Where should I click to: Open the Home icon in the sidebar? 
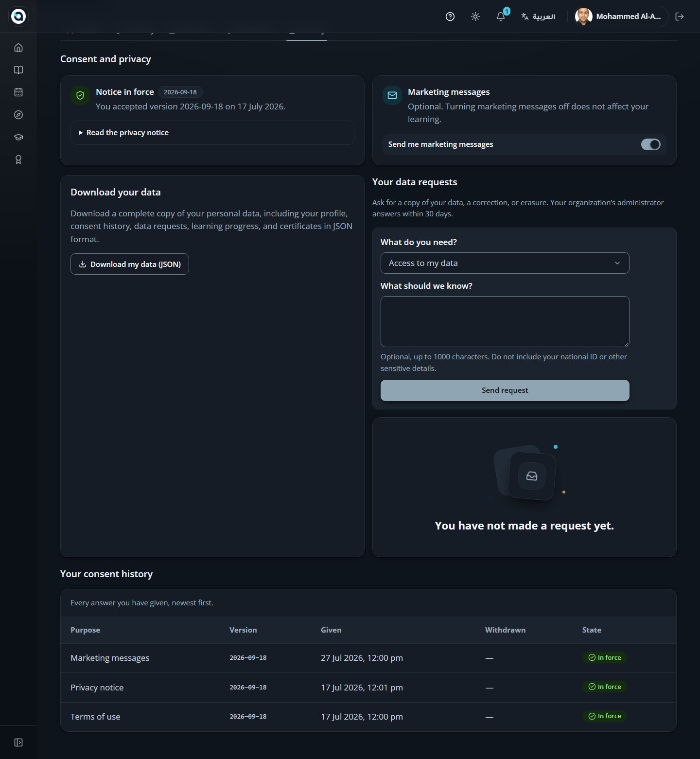[18, 48]
